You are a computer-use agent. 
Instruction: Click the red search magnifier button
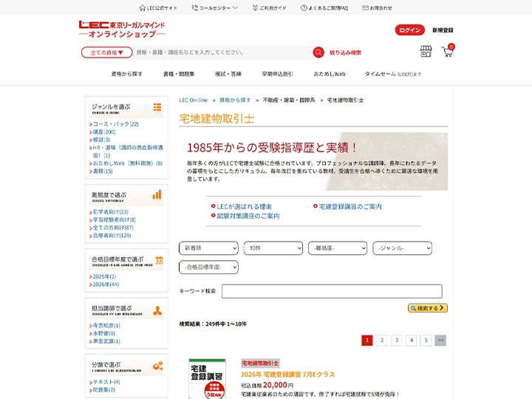[318, 52]
